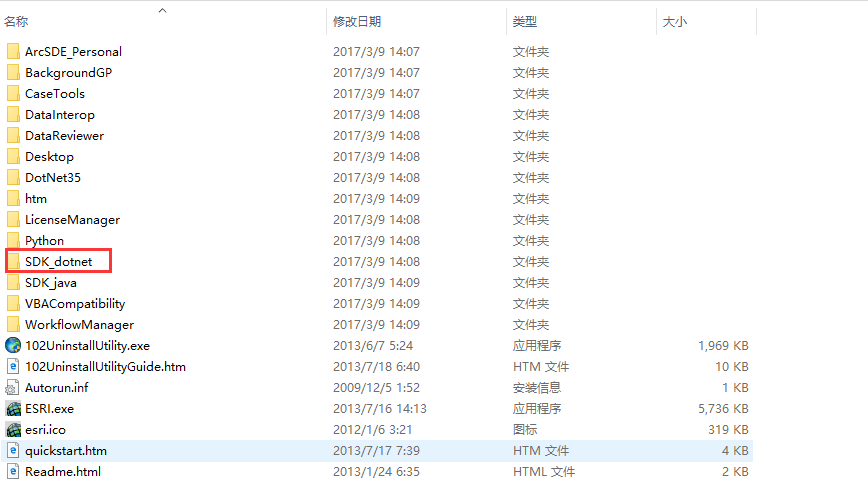This screenshot has width=868, height=492.
Task: Sort files by the 修改日期 column header
Action: pyautogui.click(x=357, y=22)
